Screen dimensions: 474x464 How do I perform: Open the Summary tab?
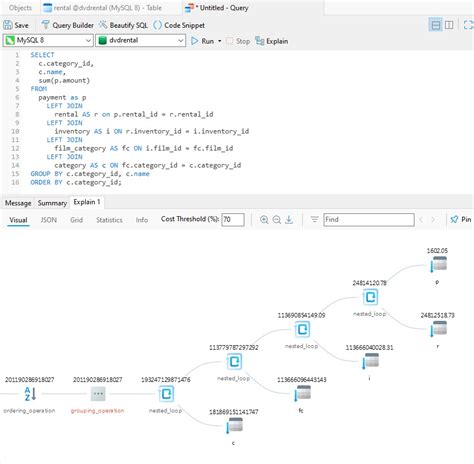(52, 203)
